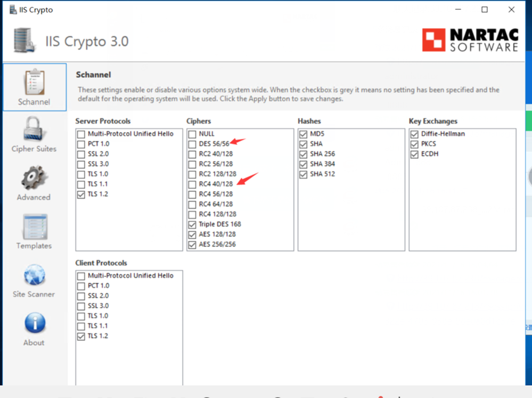Uncheck the AES 256/256 cipher
Viewport: 532px width, 398px height.
(x=192, y=245)
